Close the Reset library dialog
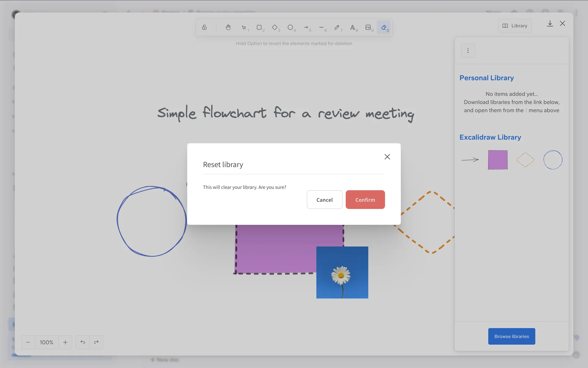The width and height of the screenshot is (588, 368). pos(387,157)
